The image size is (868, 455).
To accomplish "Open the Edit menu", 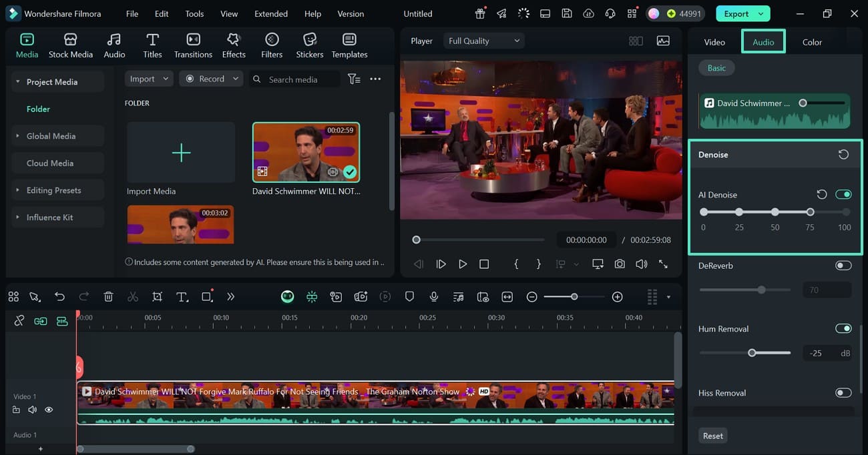I will coord(162,13).
